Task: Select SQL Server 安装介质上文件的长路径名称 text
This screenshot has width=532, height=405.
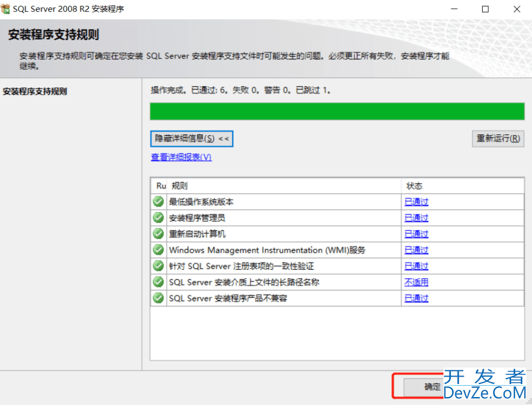Action: [x=244, y=282]
